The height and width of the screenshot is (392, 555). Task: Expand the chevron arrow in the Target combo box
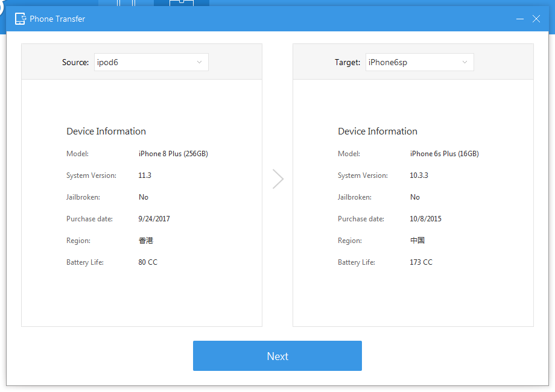[465, 62]
